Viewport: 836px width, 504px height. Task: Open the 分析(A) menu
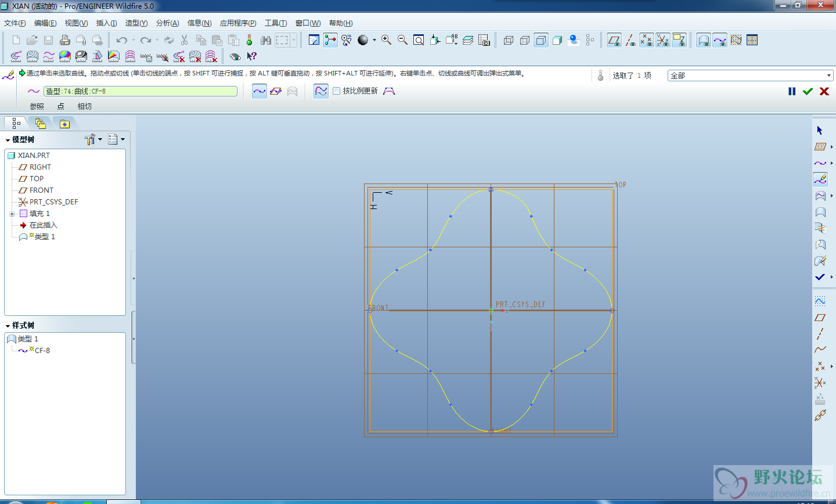click(168, 23)
